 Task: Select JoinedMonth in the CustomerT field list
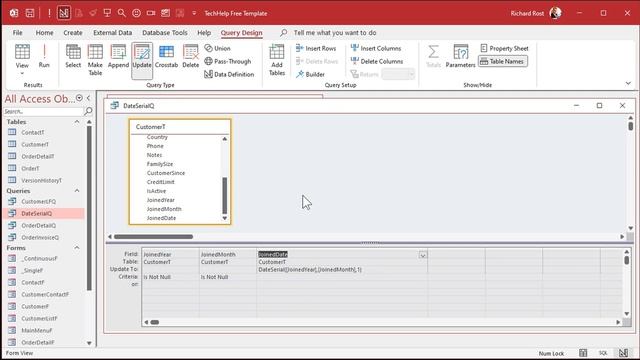point(164,209)
